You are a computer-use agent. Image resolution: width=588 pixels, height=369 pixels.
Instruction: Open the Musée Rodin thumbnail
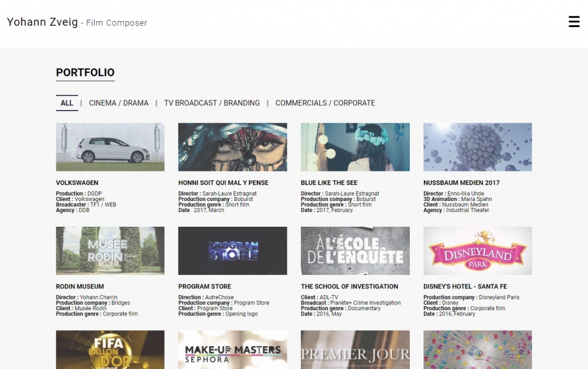pyautogui.click(x=110, y=251)
